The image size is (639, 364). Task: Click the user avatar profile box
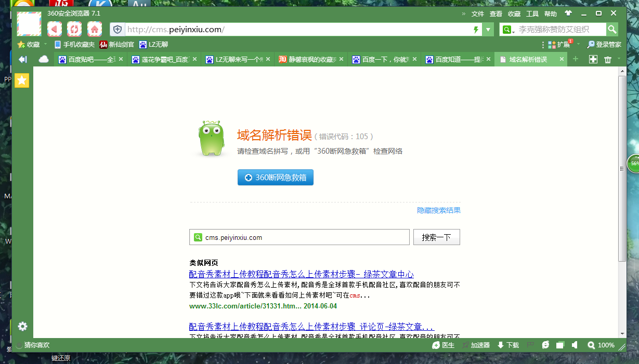[29, 23]
